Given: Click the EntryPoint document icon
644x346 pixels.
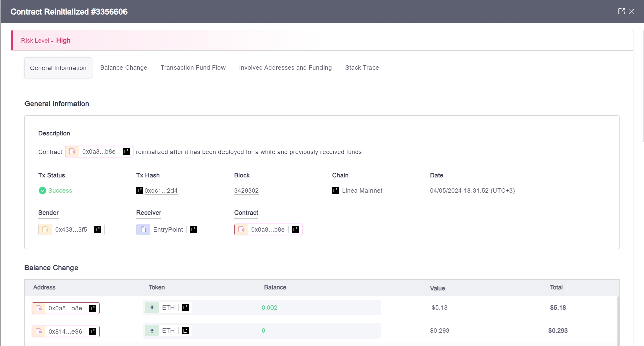Looking at the screenshot, I should (143, 229).
